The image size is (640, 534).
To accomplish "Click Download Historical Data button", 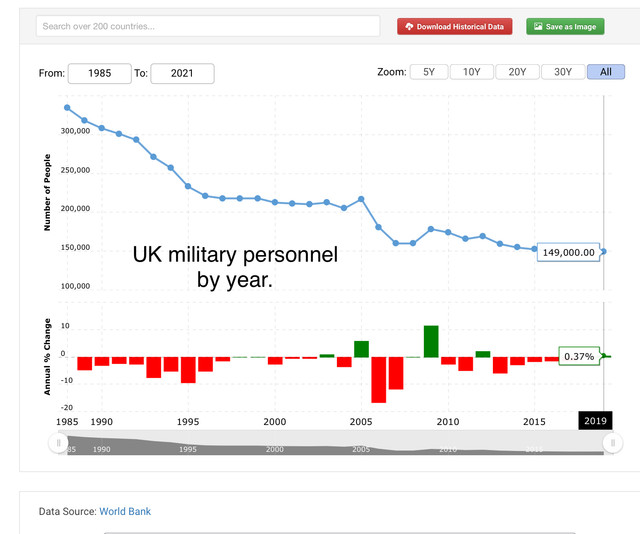I will (455, 27).
